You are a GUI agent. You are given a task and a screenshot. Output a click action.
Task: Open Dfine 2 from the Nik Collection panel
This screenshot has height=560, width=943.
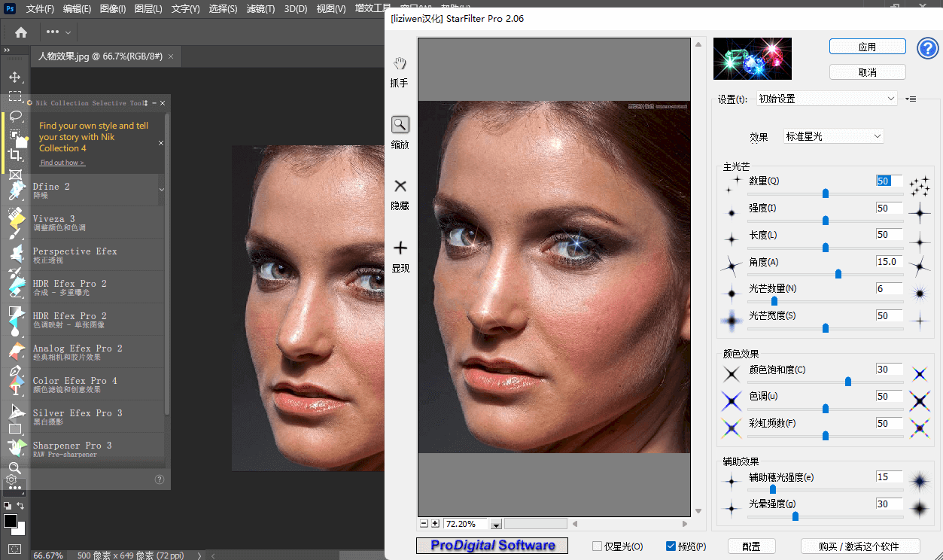tap(83, 190)
